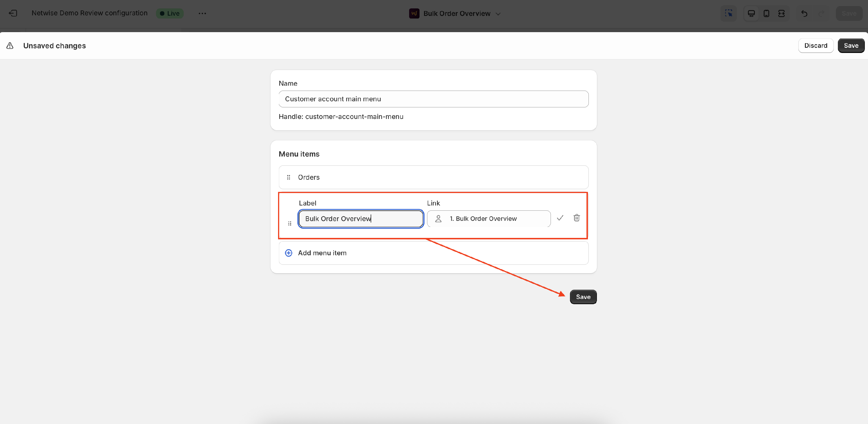Click the exit editor icon
This screenshot has height=424, width=868.
[13, 14]
